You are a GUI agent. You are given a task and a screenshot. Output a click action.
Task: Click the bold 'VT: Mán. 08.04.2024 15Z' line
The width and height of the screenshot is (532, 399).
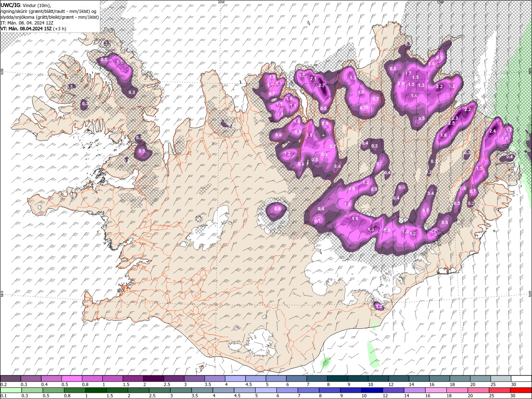click(x=26, y=29)
